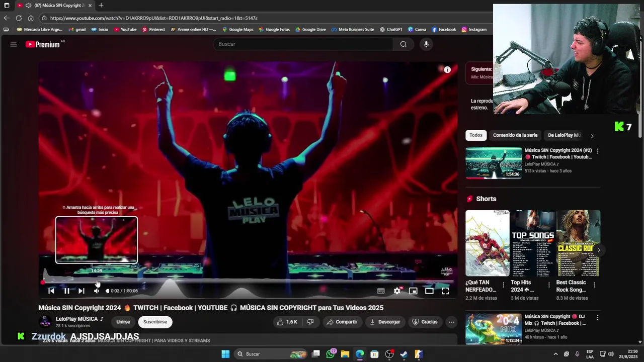644x362 pixels.
Task: Toggle theater mode view
Action: pos(429,291)
